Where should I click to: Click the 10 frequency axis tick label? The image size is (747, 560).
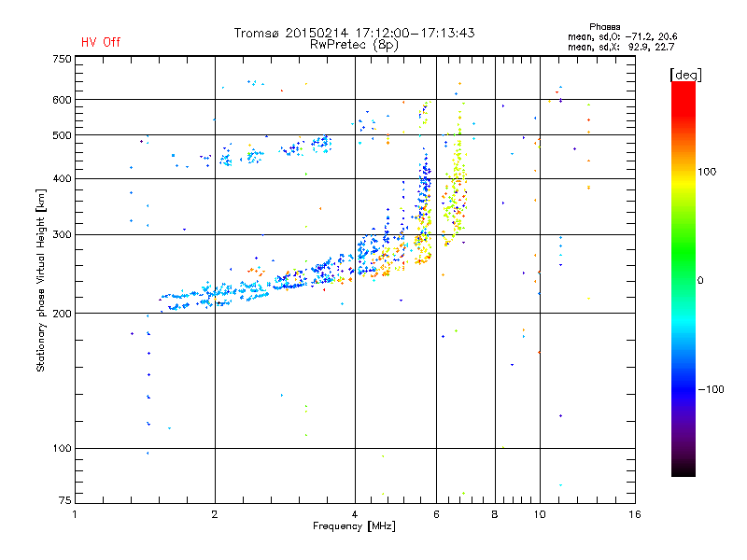click(x=540, y=514)
